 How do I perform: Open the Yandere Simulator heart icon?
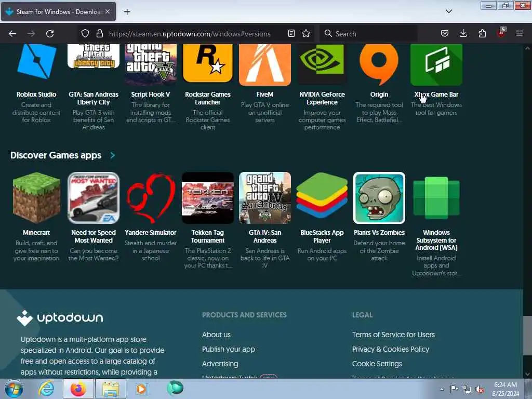click(x=151, y=198)
